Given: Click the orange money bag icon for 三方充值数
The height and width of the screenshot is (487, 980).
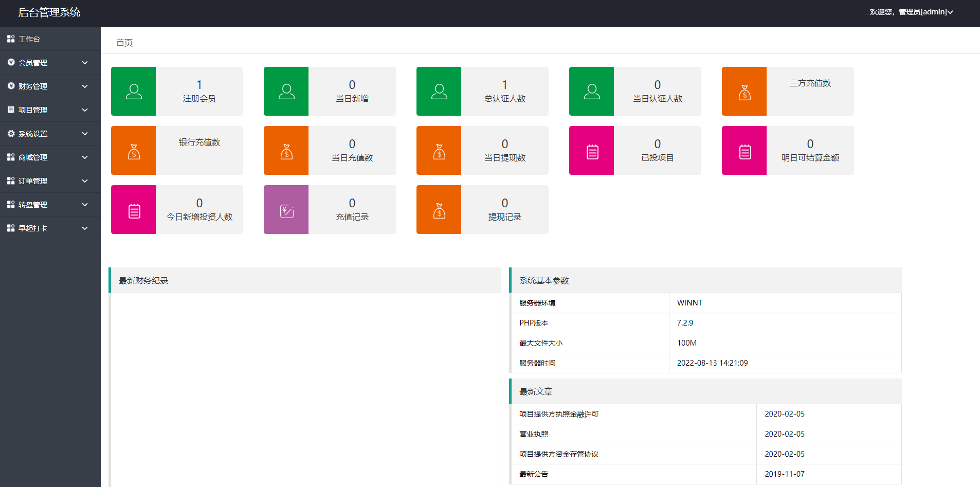Looking at the screenshot, I should (x=744, y=92).
